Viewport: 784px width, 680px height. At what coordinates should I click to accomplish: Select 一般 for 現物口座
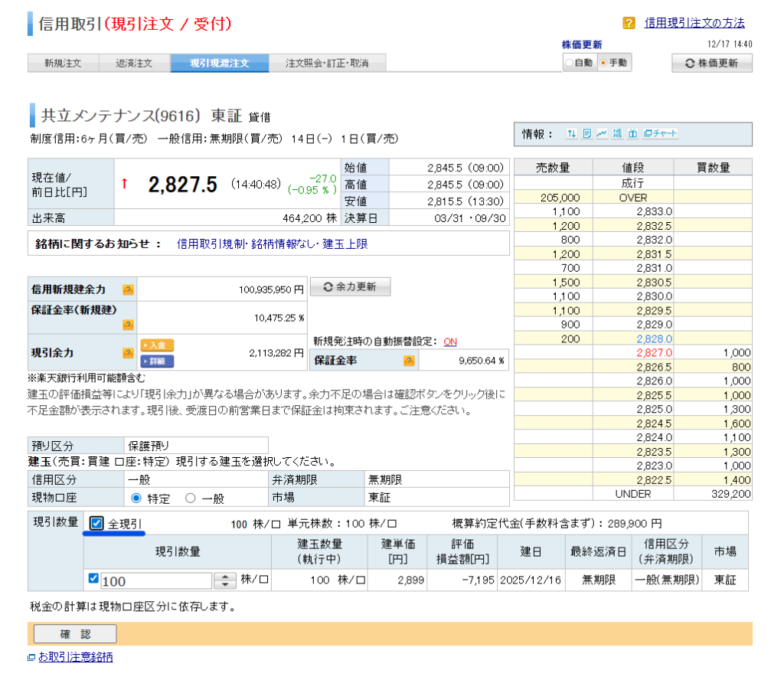pos(190,499)
